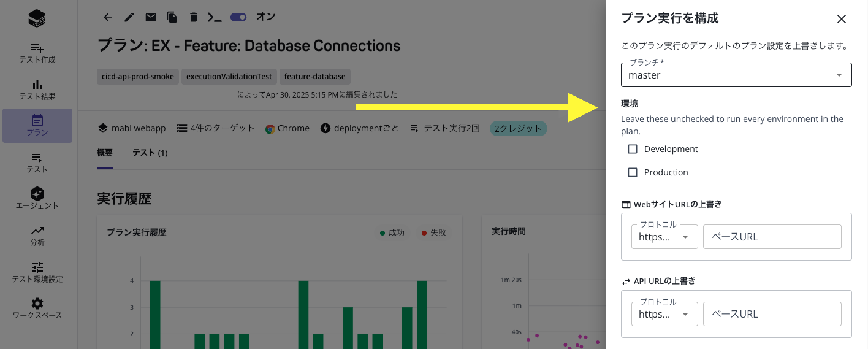Click the 実行時間 chart title
Screen dimensions: 868x349
click(509, 231)
